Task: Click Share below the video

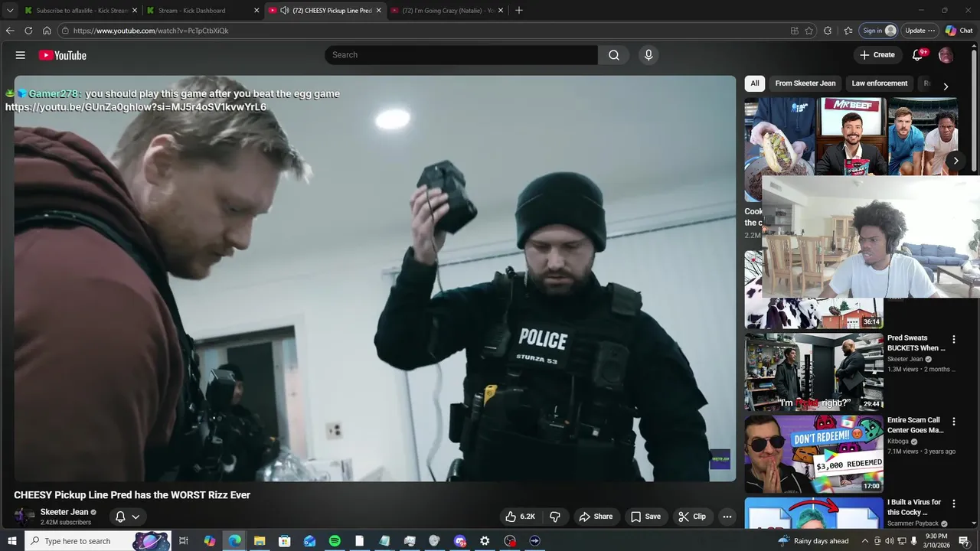Action: click(596, 517)
